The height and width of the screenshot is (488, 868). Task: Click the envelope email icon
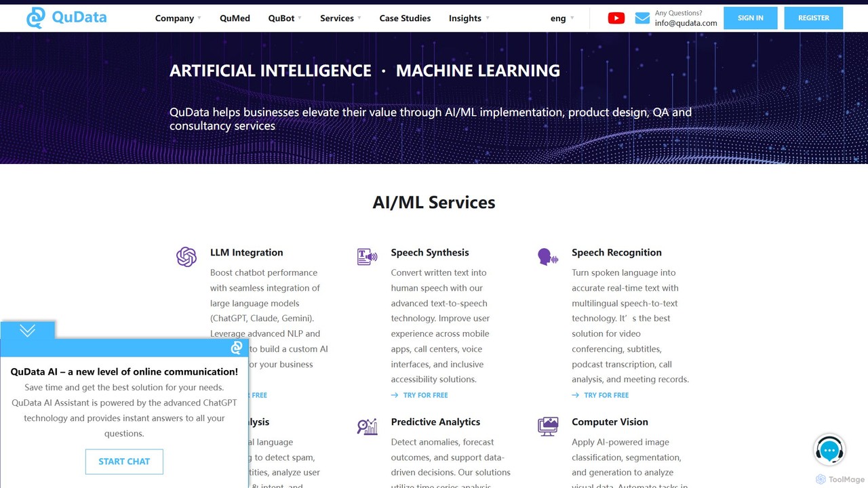[x=642, y=18]
